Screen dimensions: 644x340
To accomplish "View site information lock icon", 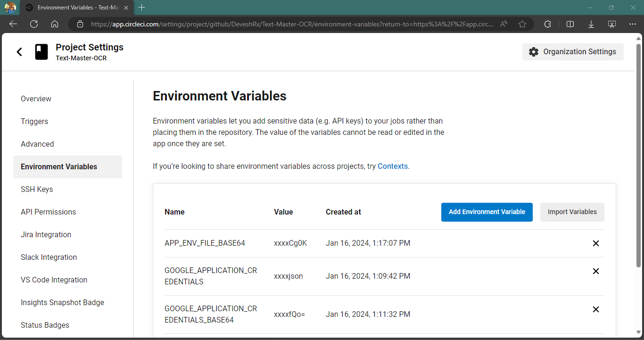I will point(80,24).
